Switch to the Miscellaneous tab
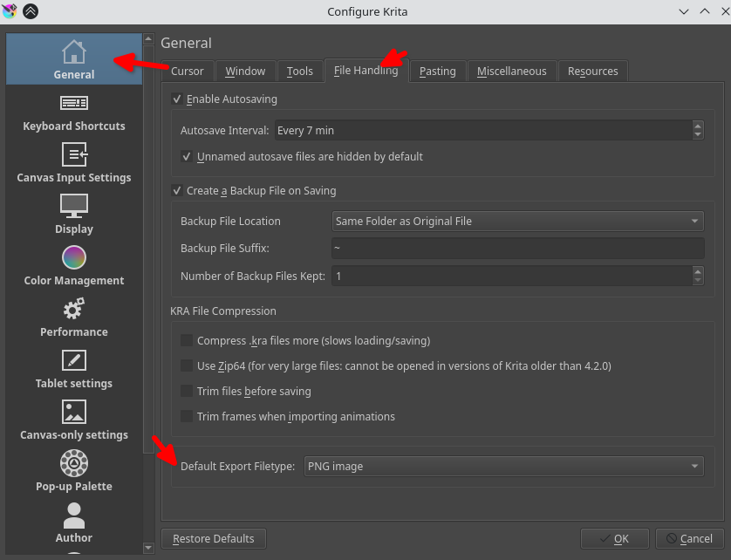The height and width of the screenshot is (560, 731). (x=511, y=72)
